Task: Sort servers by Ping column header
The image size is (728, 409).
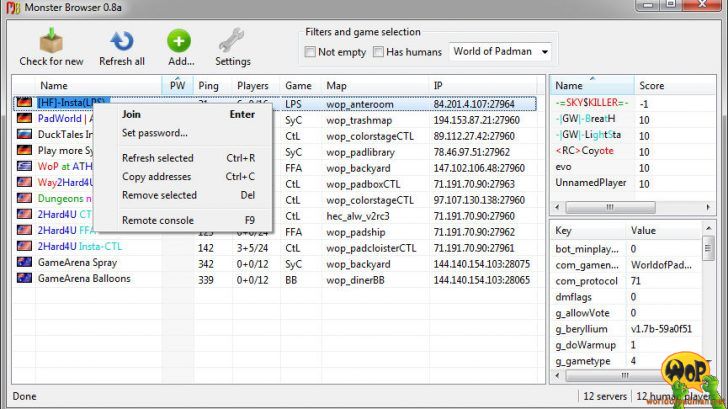Action: click(x=213, y=85)
